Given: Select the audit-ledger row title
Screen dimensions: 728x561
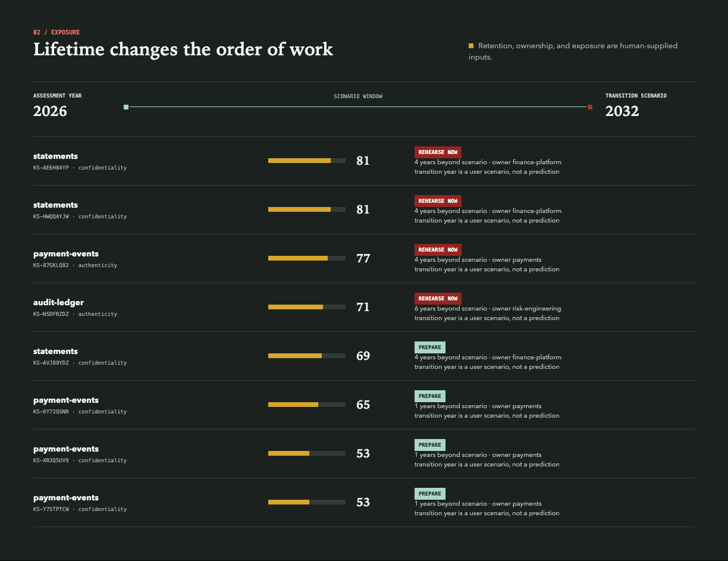Looking at the screenshot, I should point(58,303).
